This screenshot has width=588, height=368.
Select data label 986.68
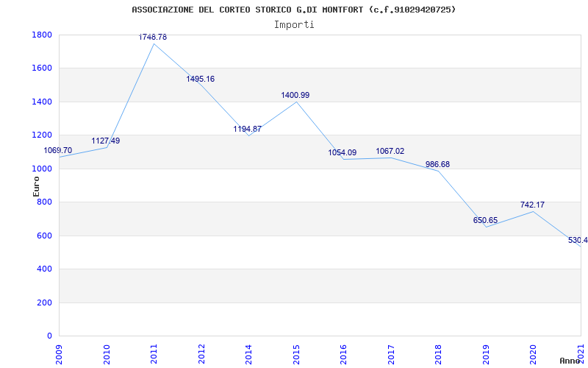coord(437,164)
